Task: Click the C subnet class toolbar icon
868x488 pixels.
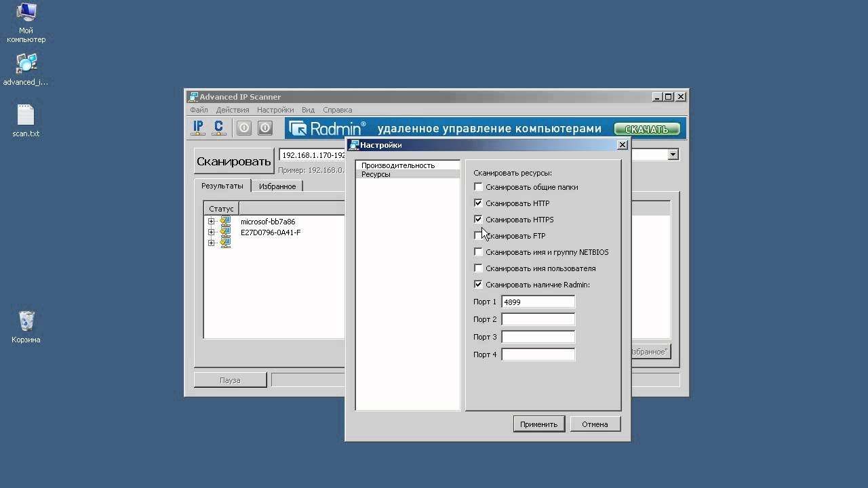Action: point(218,127)
